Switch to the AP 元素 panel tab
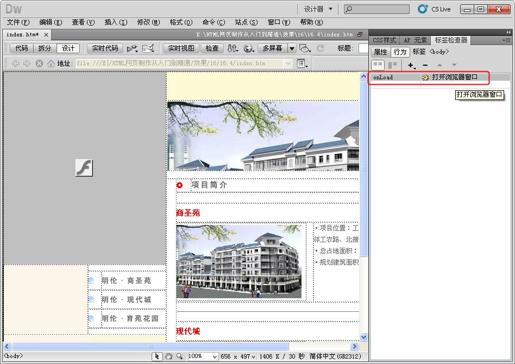 pos(415,40)
